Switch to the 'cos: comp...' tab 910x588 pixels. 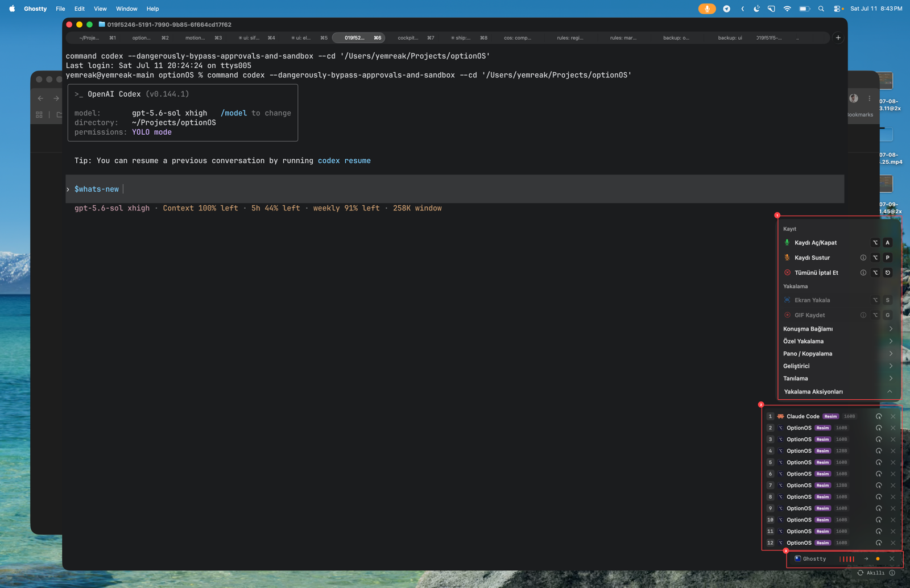518,38
